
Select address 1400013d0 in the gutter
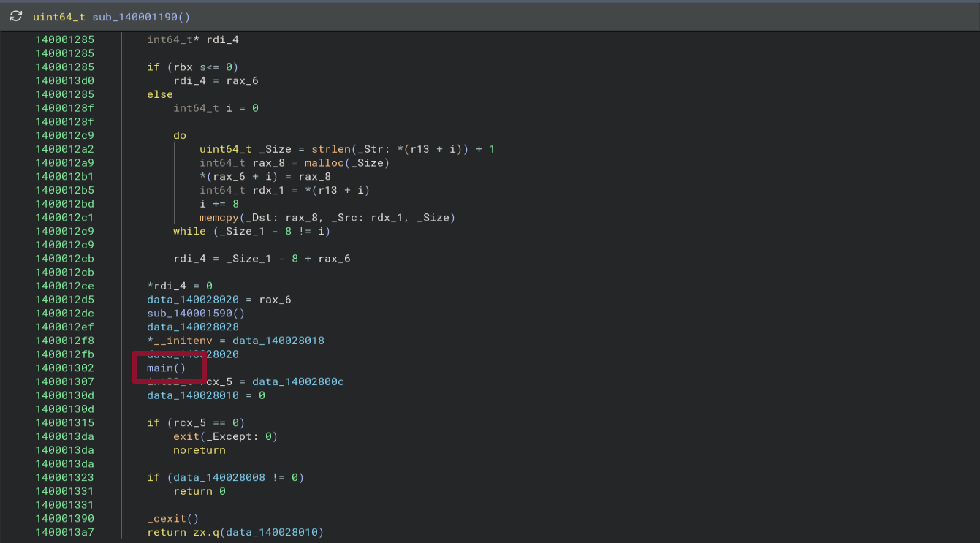pos(64,80)
